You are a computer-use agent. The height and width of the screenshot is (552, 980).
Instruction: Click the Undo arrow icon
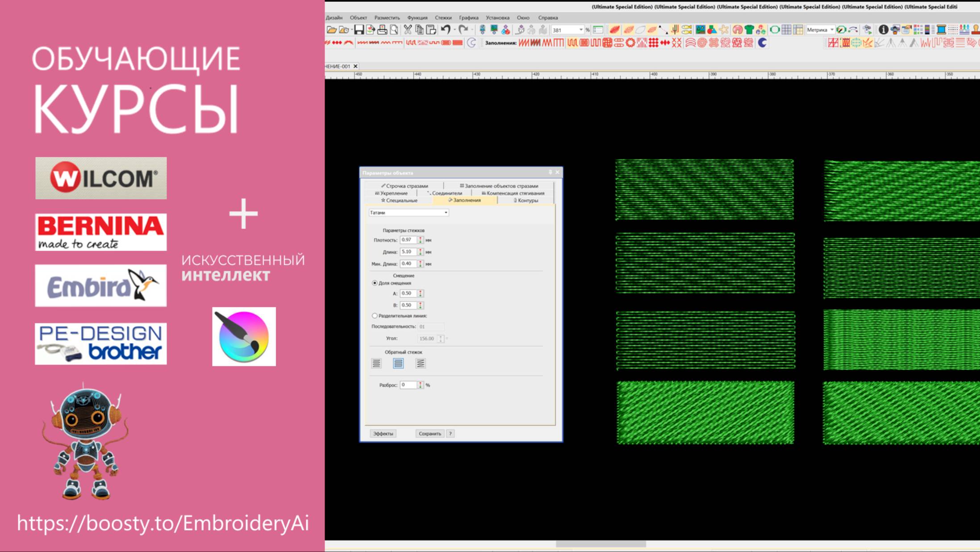446,30
